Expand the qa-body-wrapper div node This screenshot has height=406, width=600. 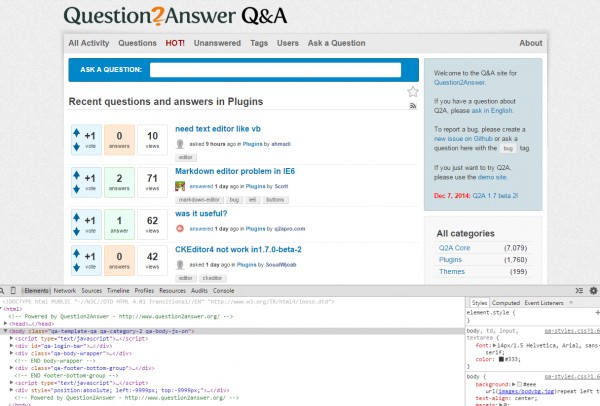tap(11, 353)
